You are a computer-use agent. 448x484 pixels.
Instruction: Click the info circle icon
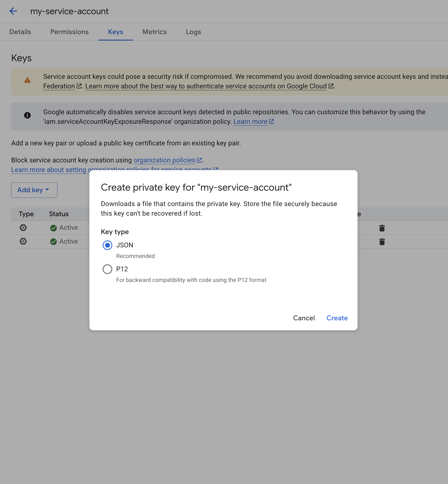coord(27,115)
